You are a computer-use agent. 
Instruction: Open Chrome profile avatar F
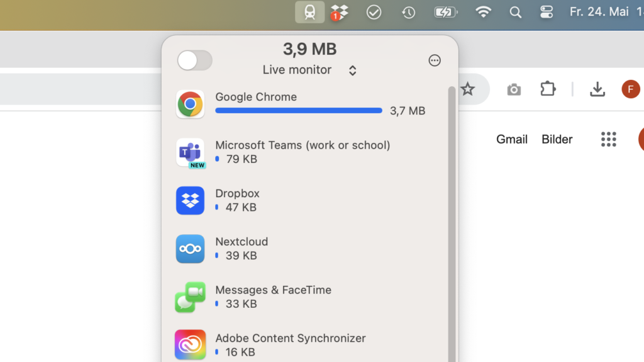[630, 89]
